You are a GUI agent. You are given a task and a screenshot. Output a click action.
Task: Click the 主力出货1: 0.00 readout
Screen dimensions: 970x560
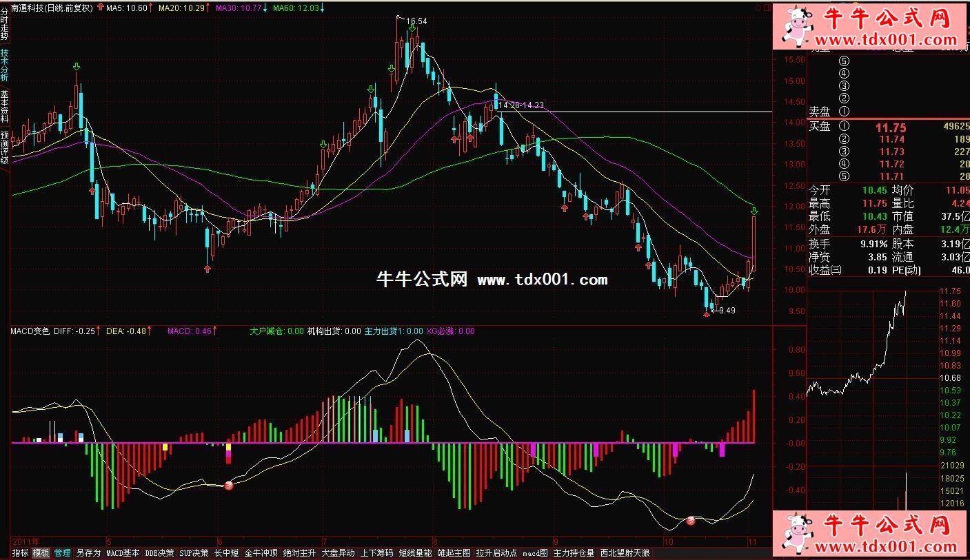pyautogui.click(x=394, y=331)
